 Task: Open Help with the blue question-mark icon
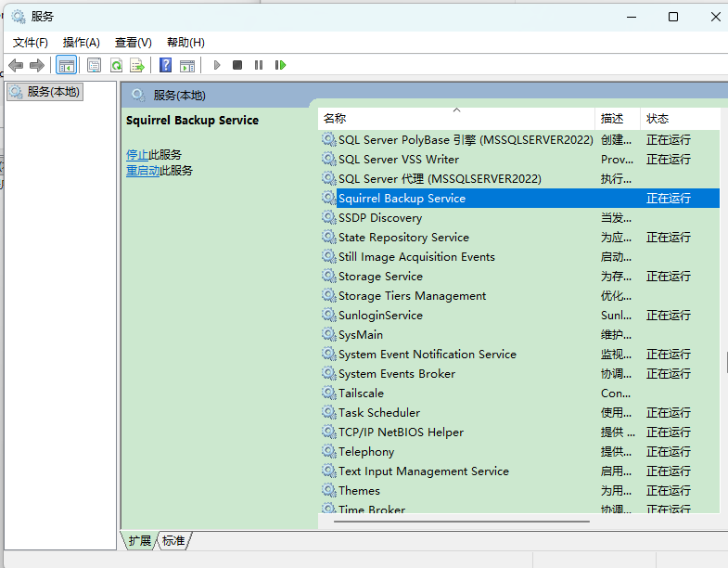[x=165, y=65]
